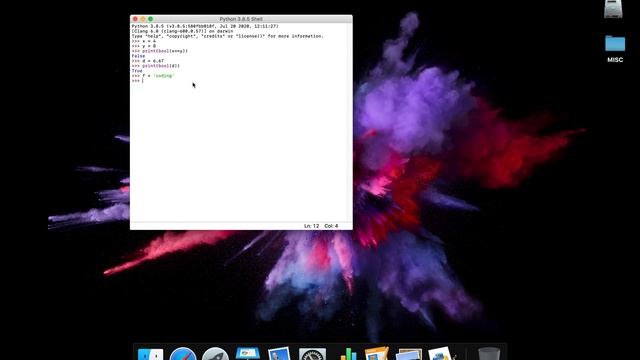The width and height of the screenshot is (640, 360).
Task: Click the Python 3.8.5 Shell title bar text
Action: pos(241,19)
